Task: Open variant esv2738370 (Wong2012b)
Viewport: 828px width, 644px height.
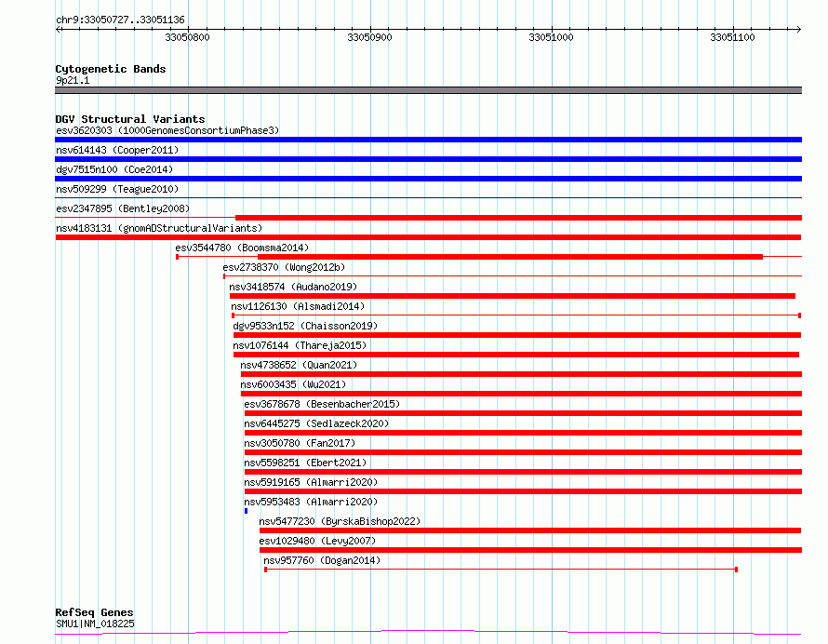Action: 284,267
